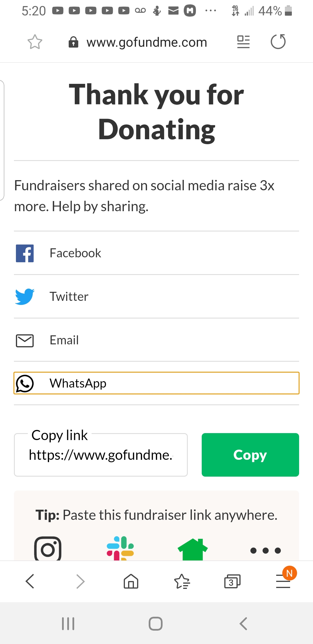This screenshot has width=313, height=644.
Task: Open the tabs switcher showing 3
Action: (232, 581)
